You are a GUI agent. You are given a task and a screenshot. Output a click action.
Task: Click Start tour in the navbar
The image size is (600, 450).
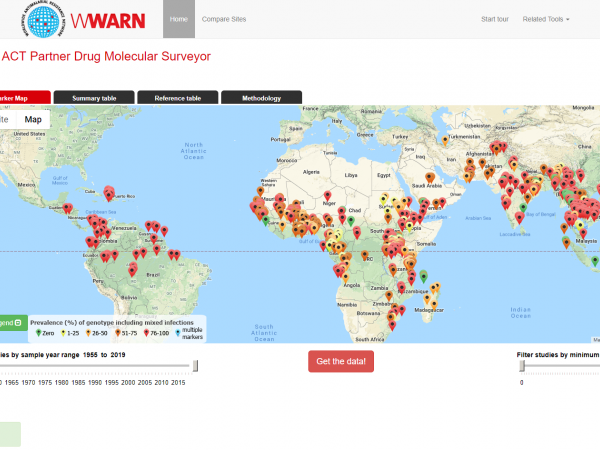494,19
